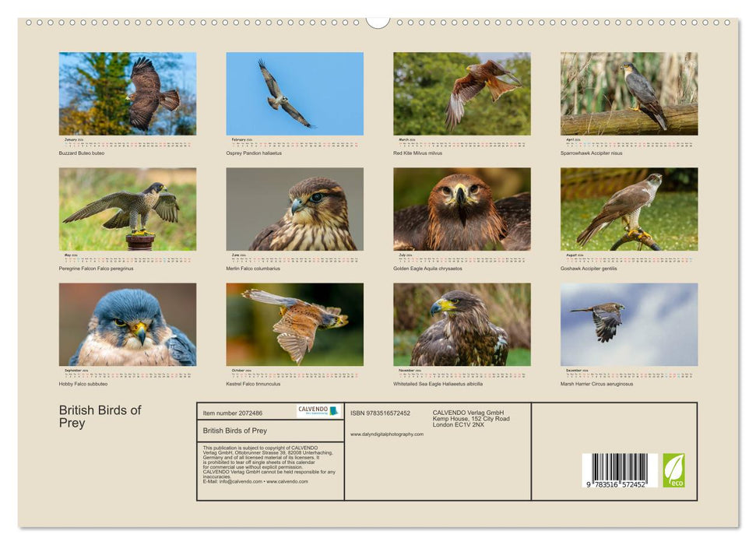Open the November Whitetailed Sea Eagle photo
The width and height of the screenshot is (756, 545).
click(463, 325)
